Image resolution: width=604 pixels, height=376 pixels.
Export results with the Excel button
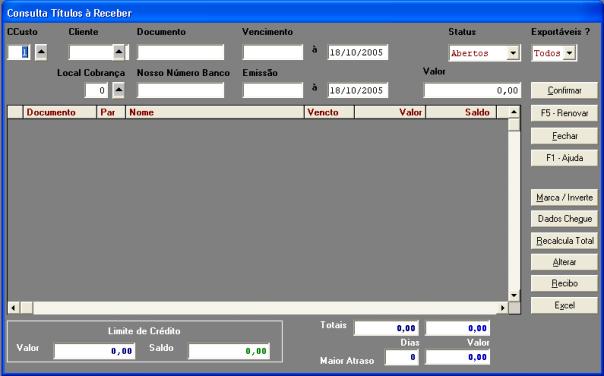click(564, 306)
